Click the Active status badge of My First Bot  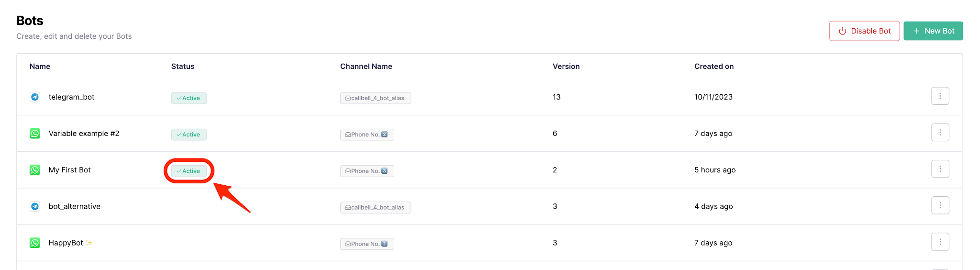[x=189, y=171]
